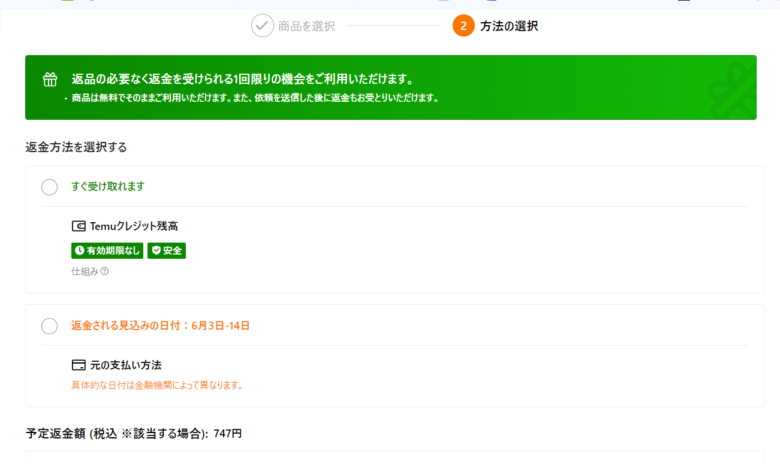780x469 pixels.
Task: Choose the 元の支払い方法 option label
Action: click(126, 365)
